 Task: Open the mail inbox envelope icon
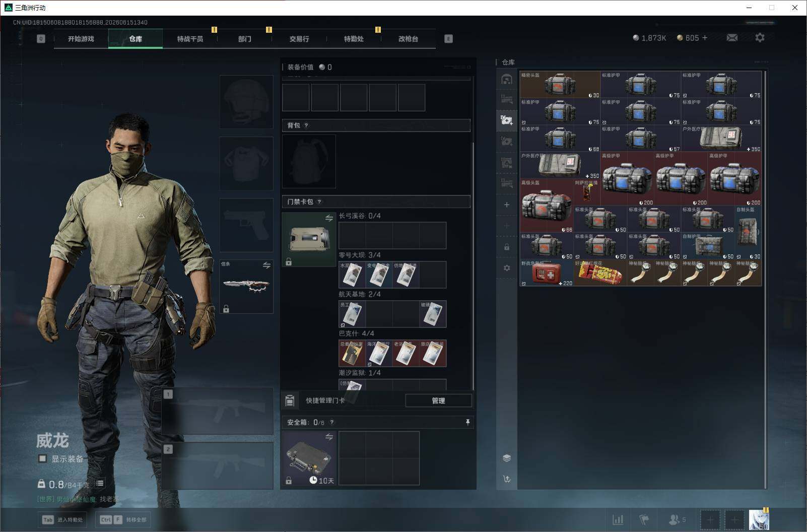pyautogui.click(x=732, y=38)
